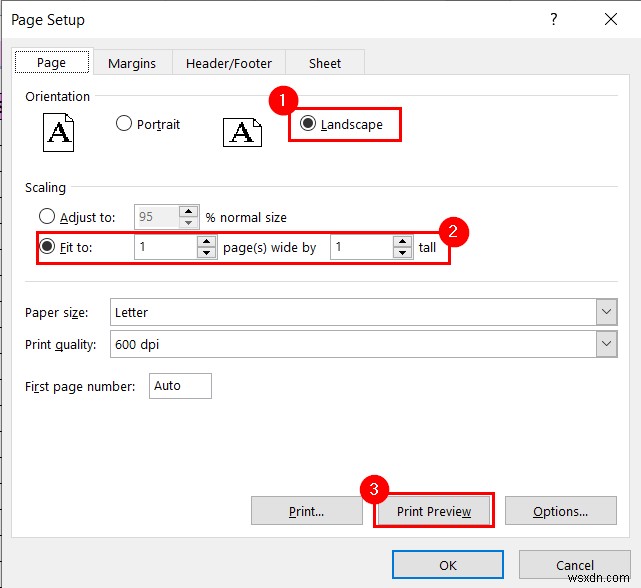Screen dimensions: 641x588
Task: Open the Paper size dropdown
Action: [x=607, y=312]
